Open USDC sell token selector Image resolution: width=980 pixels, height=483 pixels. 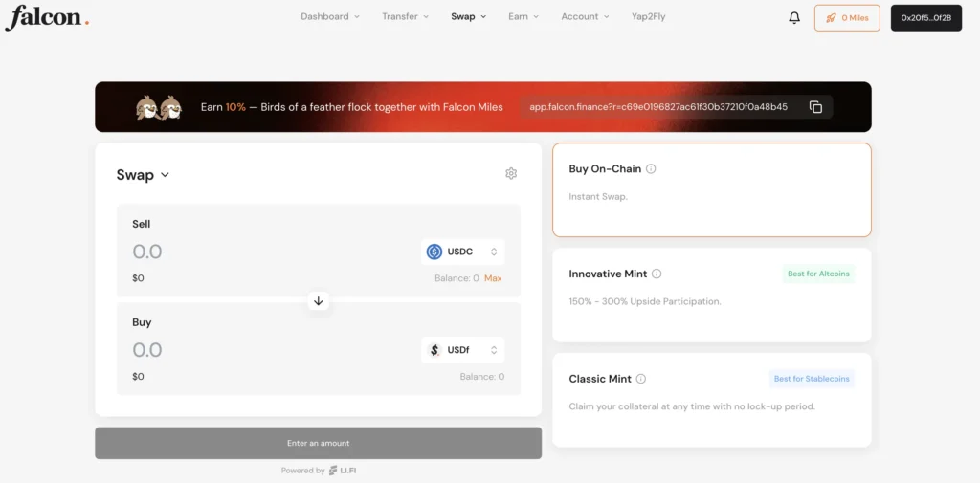tap(462, 252)
